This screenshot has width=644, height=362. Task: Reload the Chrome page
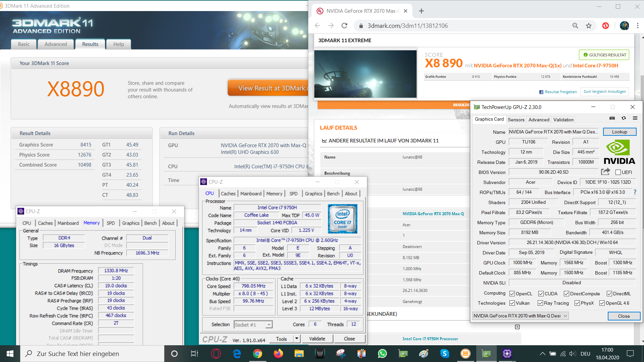344,26
